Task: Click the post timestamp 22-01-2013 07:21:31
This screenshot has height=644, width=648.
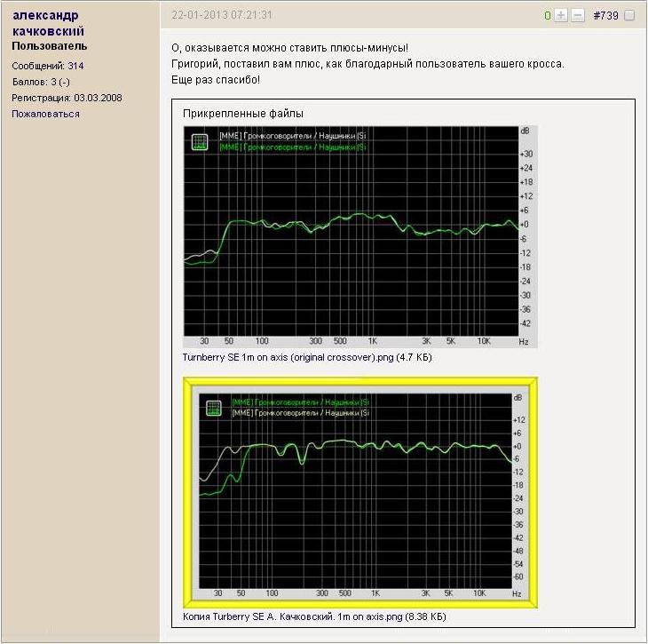Action: pyautogui.click(x=222, y=16)
